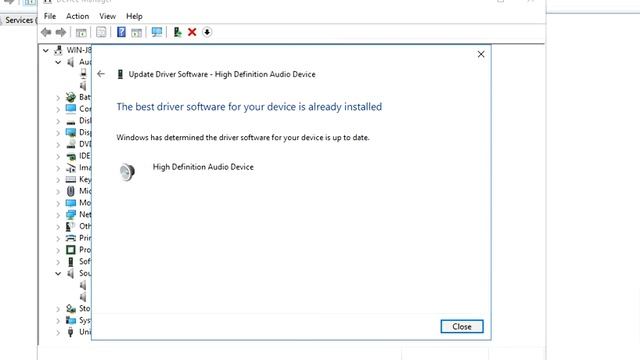Click the Back arrow in Device Manager toolbar
The height and width of the screenshot is (360, 640).
click(46, 32)
